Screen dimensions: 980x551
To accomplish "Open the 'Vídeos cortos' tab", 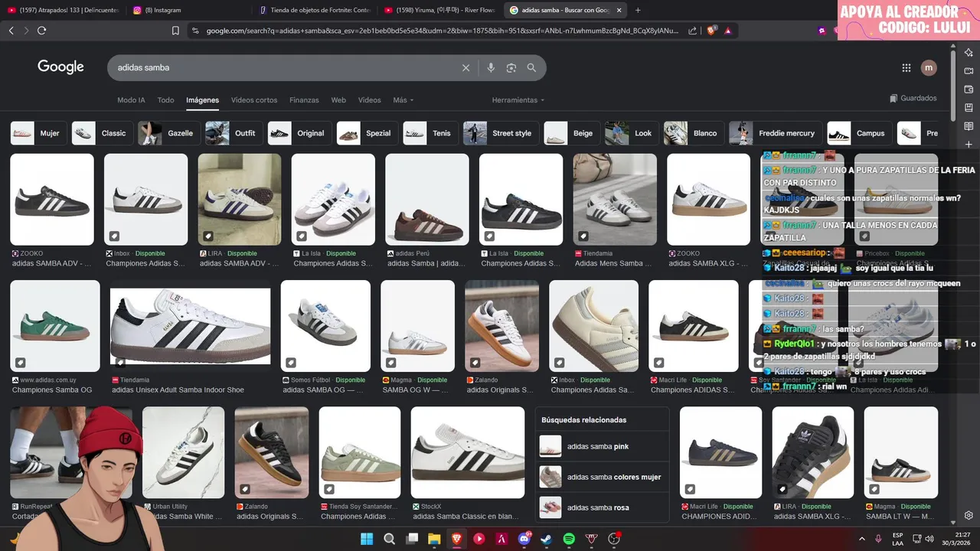I will [x=254, y=100].
